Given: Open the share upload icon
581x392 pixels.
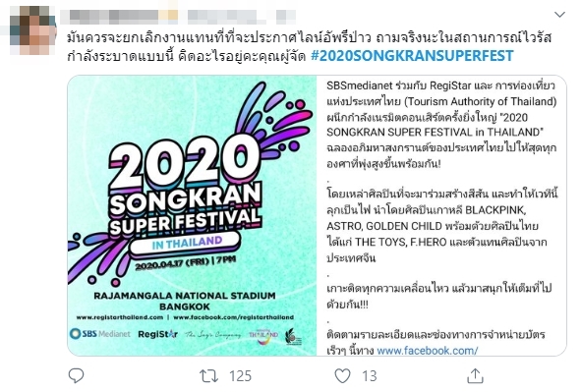Looking at the screenshot, I should tap(475, 375).
